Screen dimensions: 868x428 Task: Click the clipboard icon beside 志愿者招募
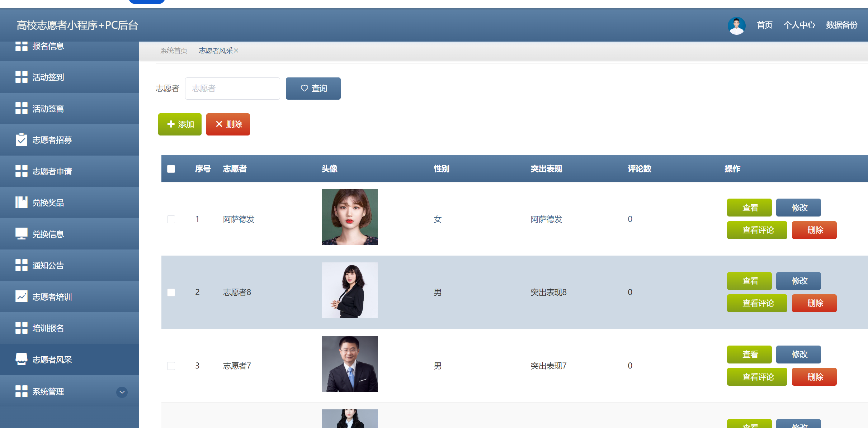pos(22,139)
